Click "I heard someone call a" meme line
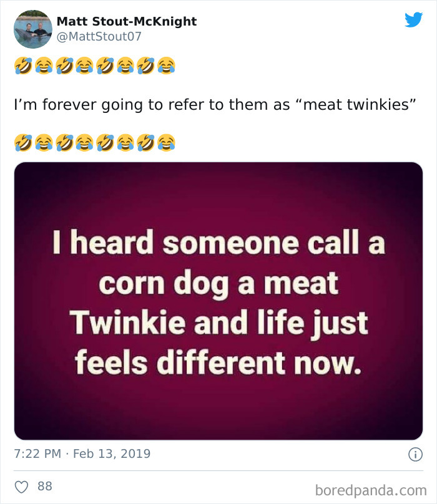437x504 pixels. [x=218, y=244]
